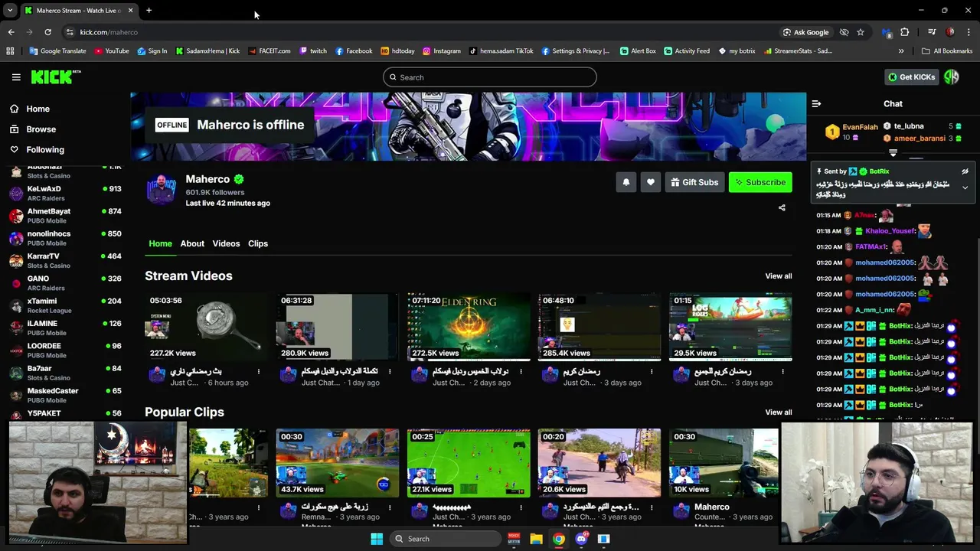
Task: Open AhmetBayat channel in sidebar
Action: point(65,216)
